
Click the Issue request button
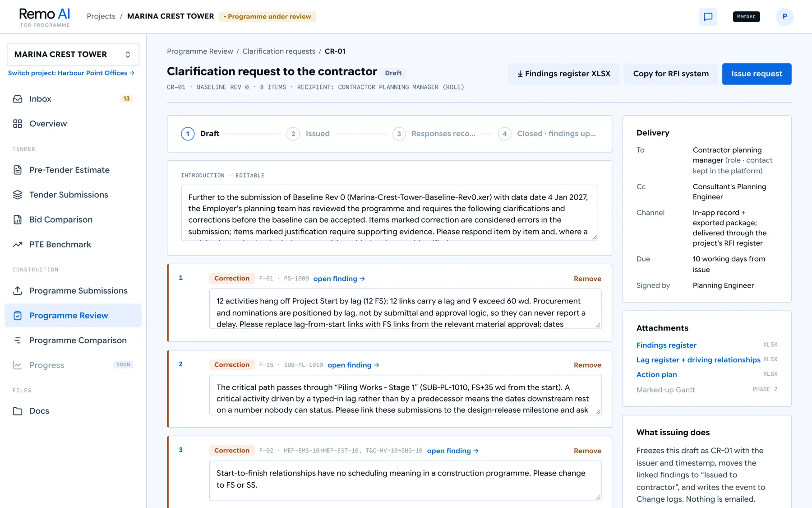[x=757, y=74]
